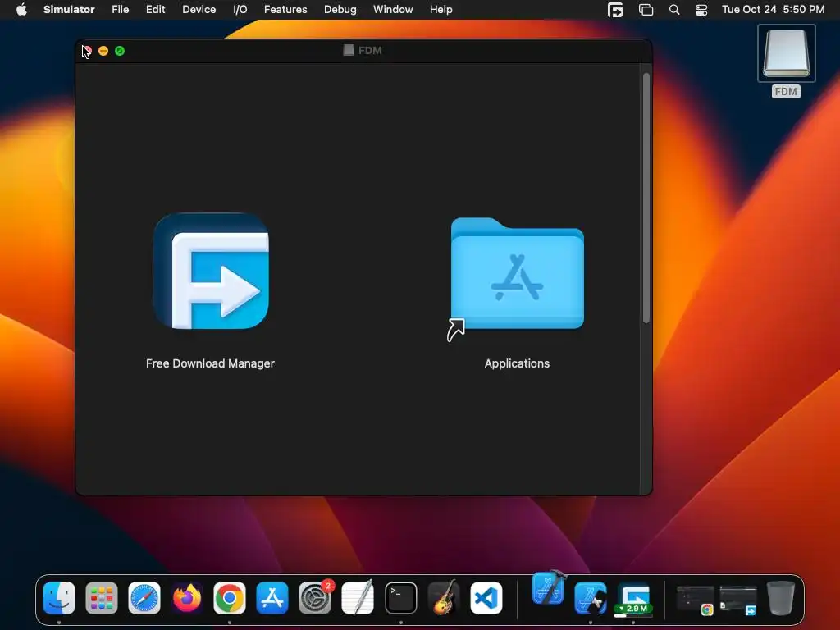
Task: Open Launchpad from the Dock
Action: click(x=102, y=598)
